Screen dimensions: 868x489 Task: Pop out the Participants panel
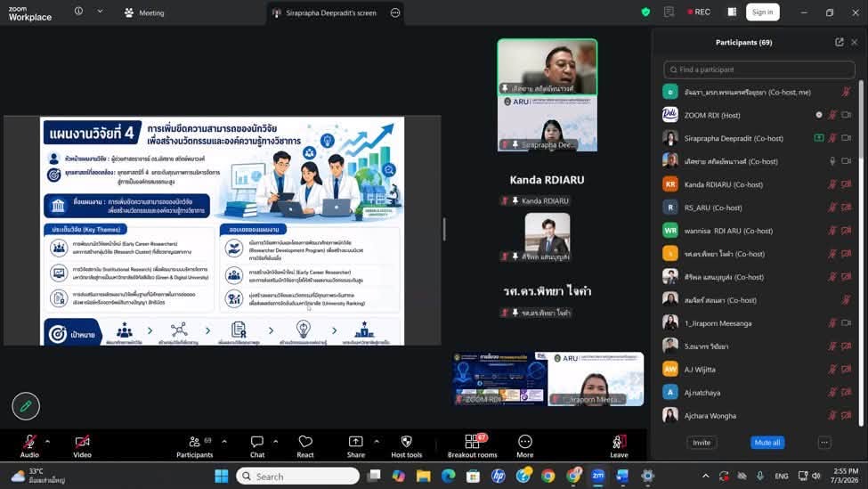click(x=840, y=42)
